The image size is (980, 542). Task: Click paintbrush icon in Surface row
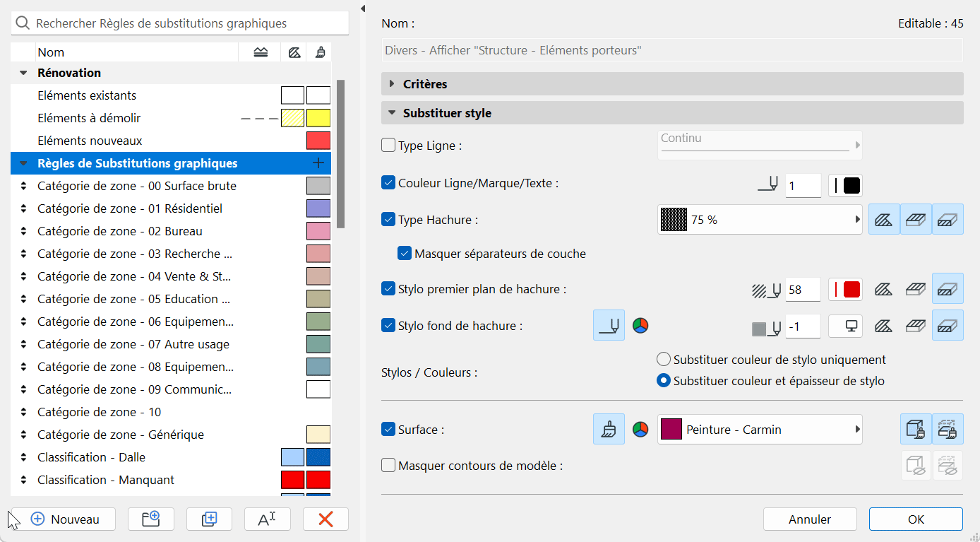coord(609,430)
